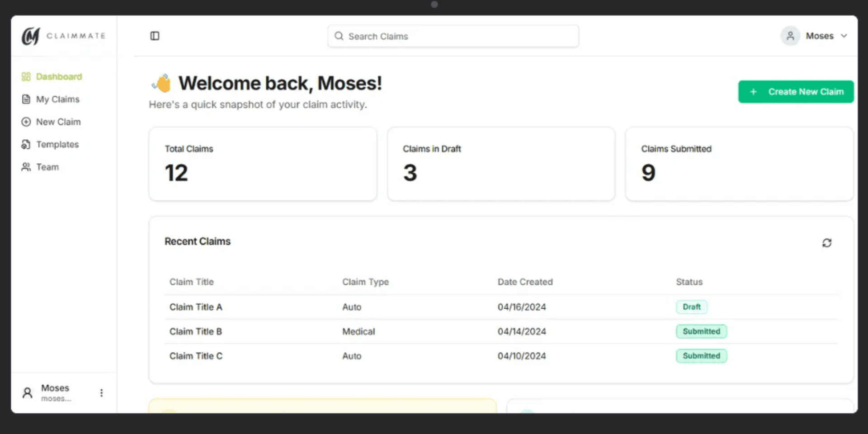This screenshot has height=434, width=868.
Task: Refresh the Recent Claims list
Action: (827, 243)
